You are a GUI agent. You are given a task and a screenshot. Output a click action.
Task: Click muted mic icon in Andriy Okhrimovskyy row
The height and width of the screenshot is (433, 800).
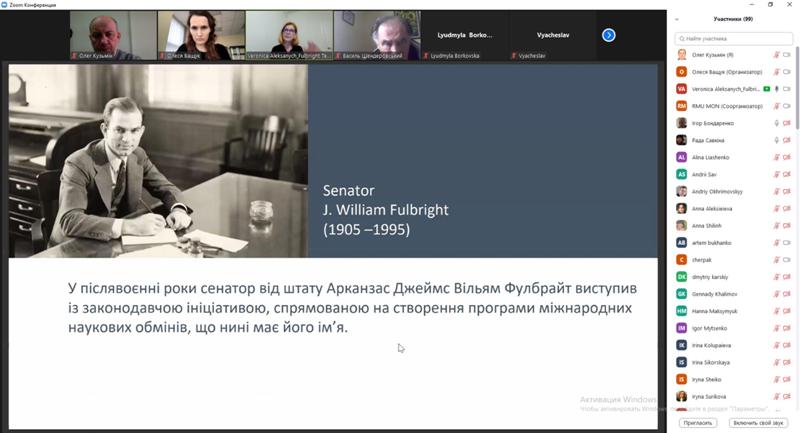pos(777,191)
